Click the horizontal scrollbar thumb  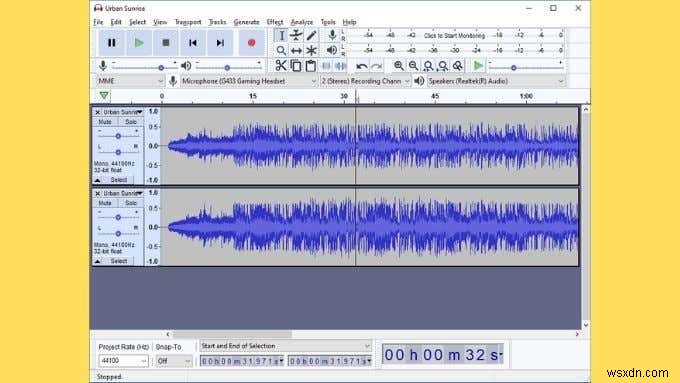point(232,334)
